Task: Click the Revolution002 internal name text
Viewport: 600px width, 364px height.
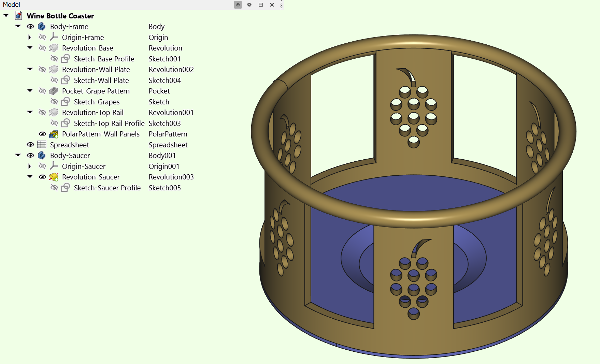Action: [x=171, y=69]
